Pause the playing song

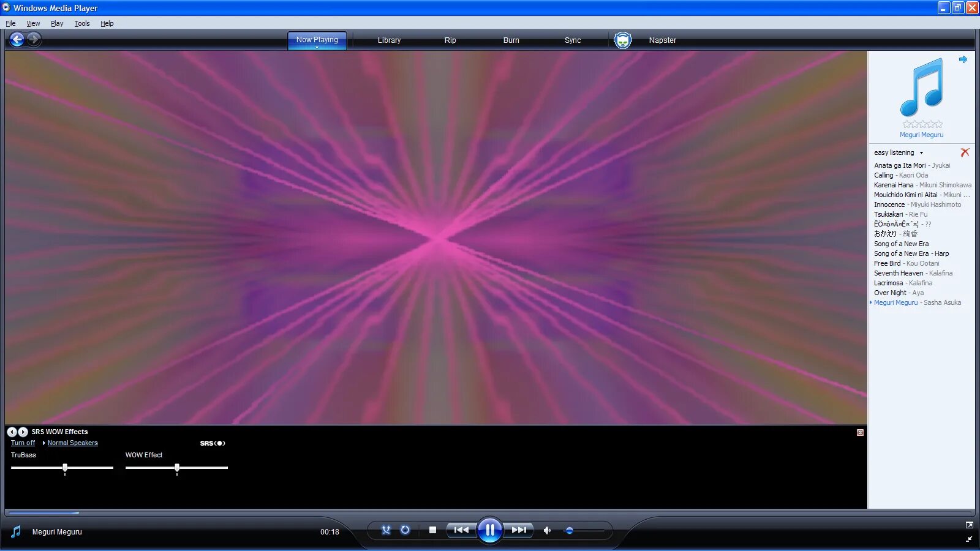pos(490,530)
